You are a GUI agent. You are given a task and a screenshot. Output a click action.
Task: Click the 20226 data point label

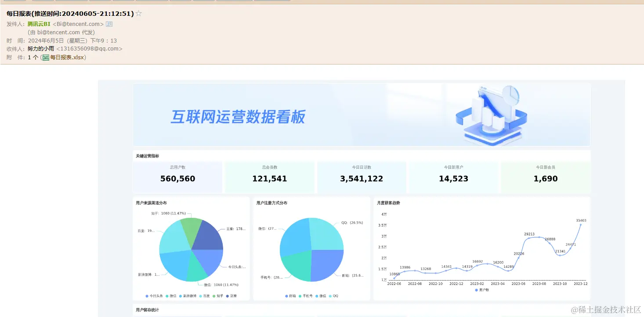point(519,253)
